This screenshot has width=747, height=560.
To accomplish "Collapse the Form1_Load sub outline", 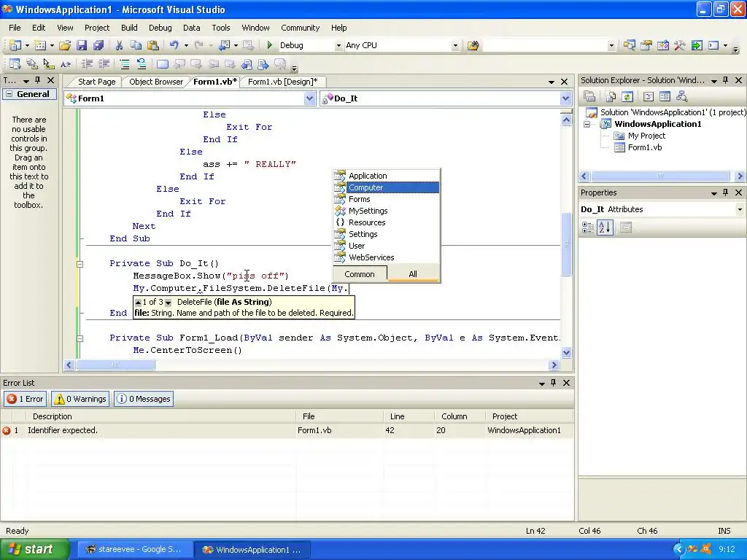I will click(80, 338).
